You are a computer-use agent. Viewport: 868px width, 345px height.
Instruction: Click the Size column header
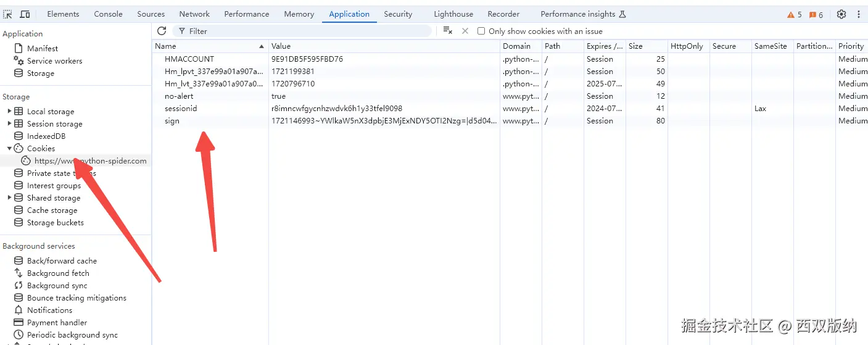click(x=647, y=46)
